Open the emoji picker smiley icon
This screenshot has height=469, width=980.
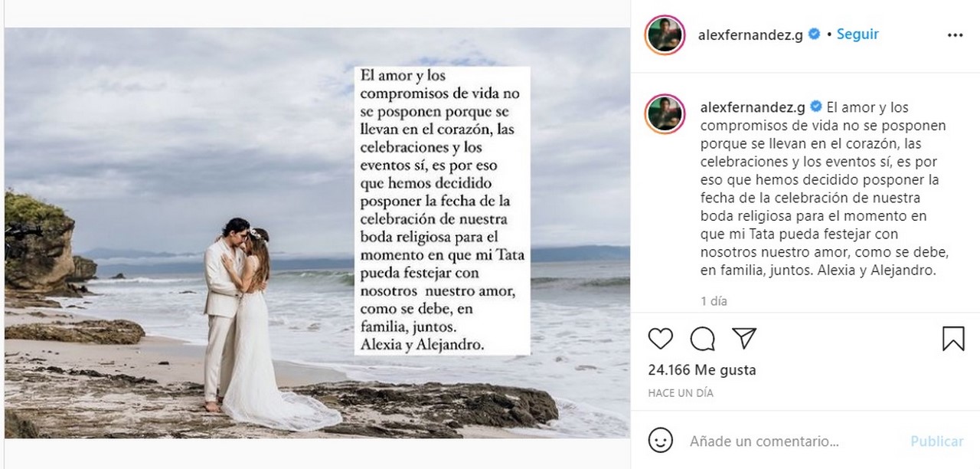(x=660, y=441)
